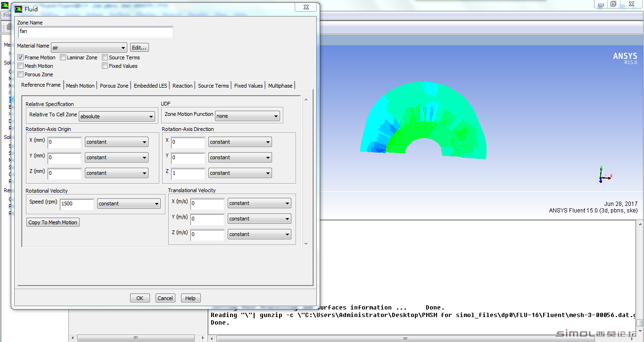Click the Zone Name input field
The image size is (644, 342).
pos(96,32)
